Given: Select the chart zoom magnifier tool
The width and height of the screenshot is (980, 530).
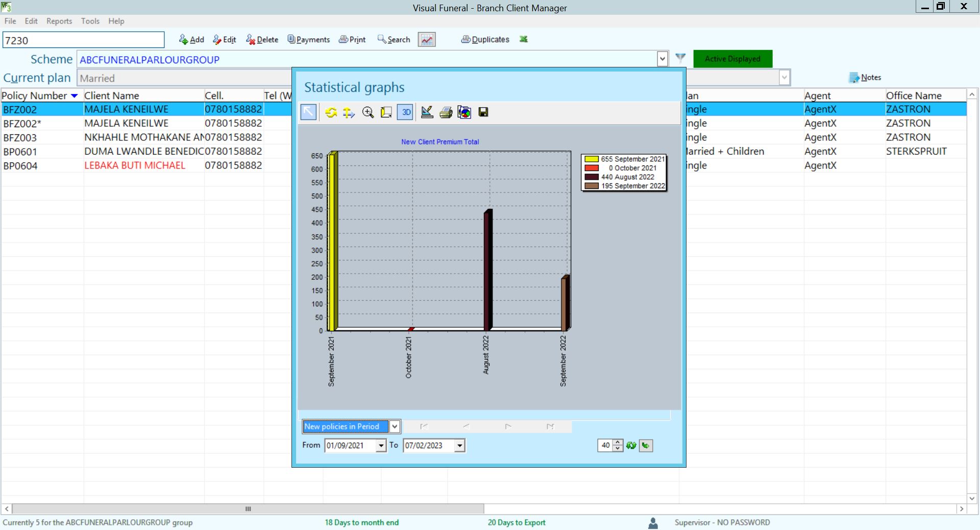Looking at the screenshot, I should [x=367, y=112].
